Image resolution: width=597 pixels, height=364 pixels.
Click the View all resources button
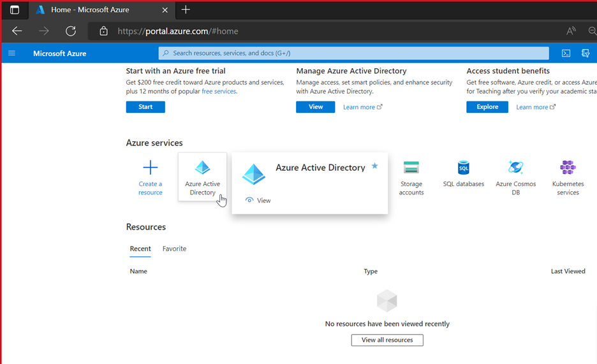click(x=387, y=340)
